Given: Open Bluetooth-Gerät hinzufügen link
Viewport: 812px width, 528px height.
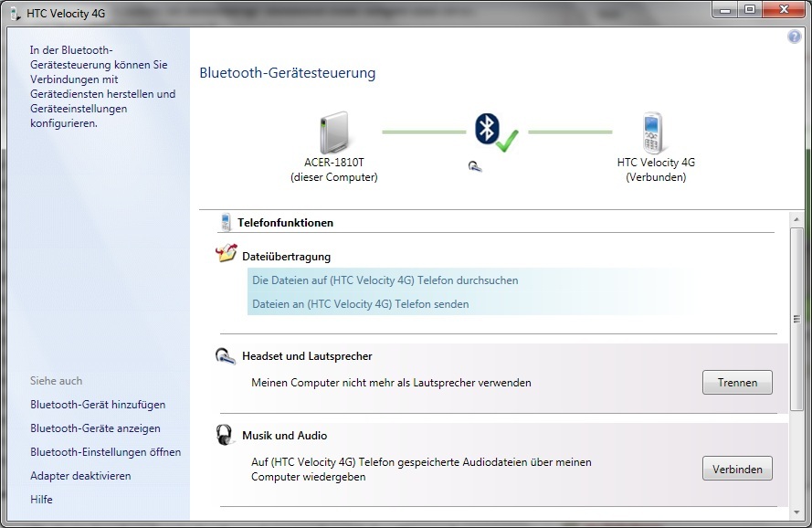Looking at the screenshot, I should 98,405.
